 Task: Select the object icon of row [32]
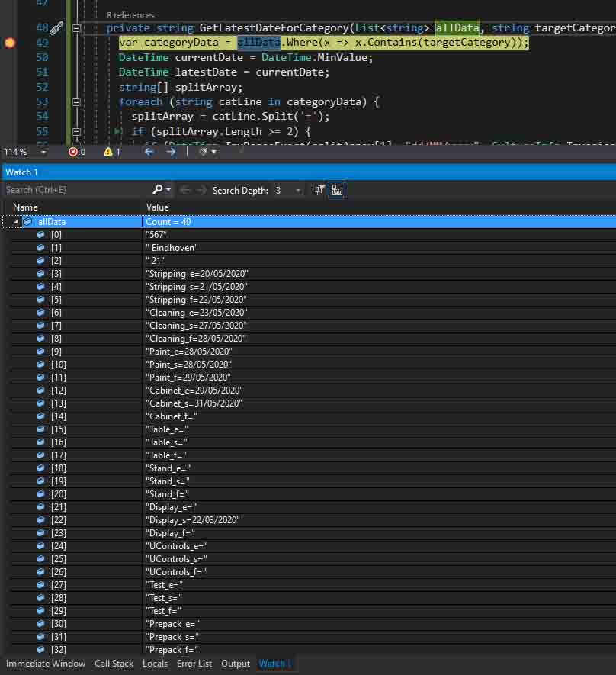click(40, 650)
